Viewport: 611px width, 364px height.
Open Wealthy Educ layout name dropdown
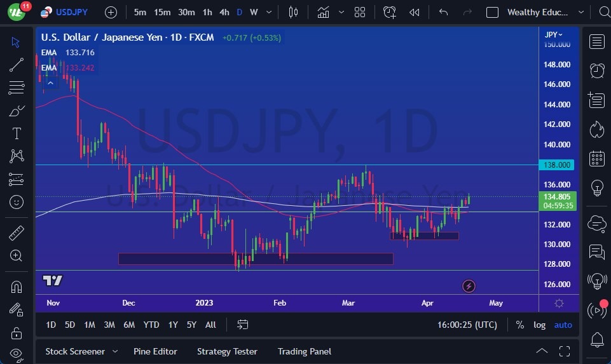(545, 13)
